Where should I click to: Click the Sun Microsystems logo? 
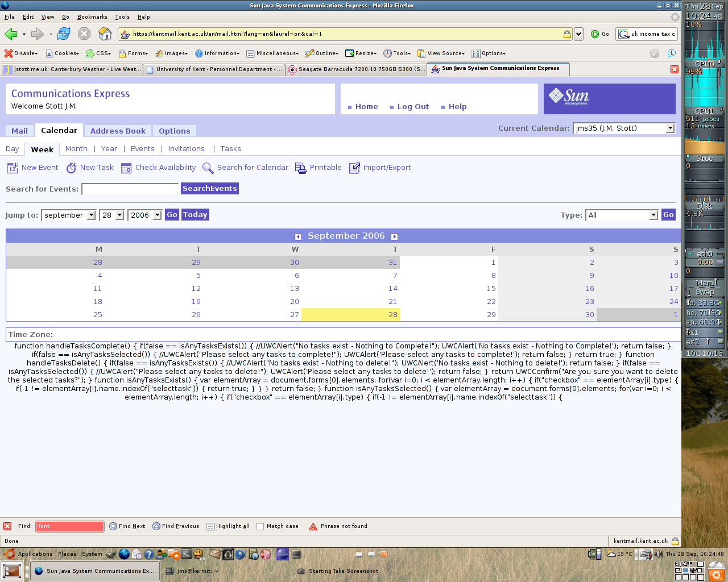click(569, 97)
